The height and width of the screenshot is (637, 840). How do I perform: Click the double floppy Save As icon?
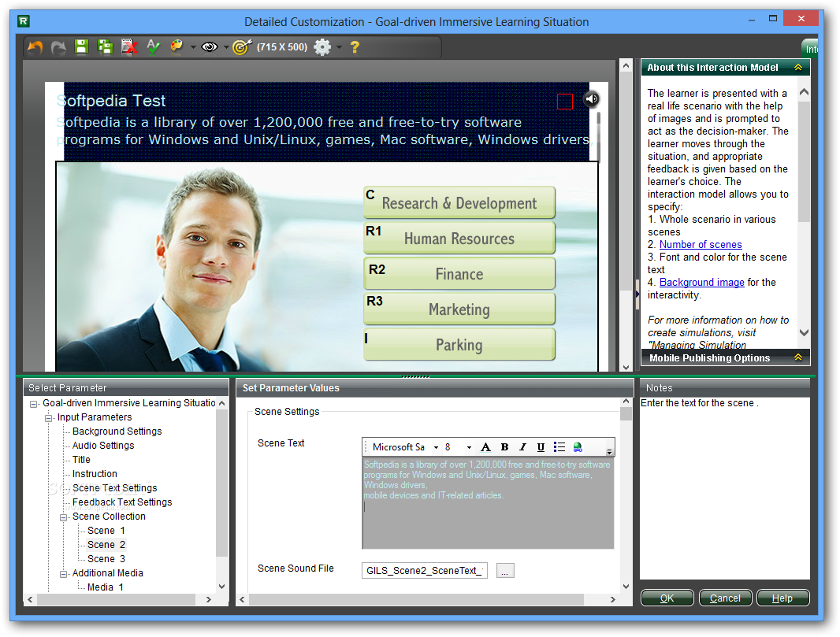tap(105, 47)
